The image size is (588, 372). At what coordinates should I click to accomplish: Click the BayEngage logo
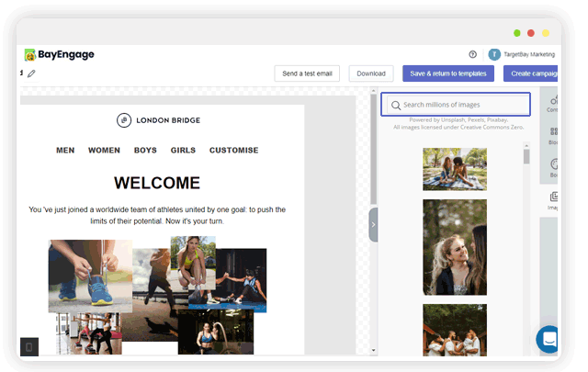[59, 55]
